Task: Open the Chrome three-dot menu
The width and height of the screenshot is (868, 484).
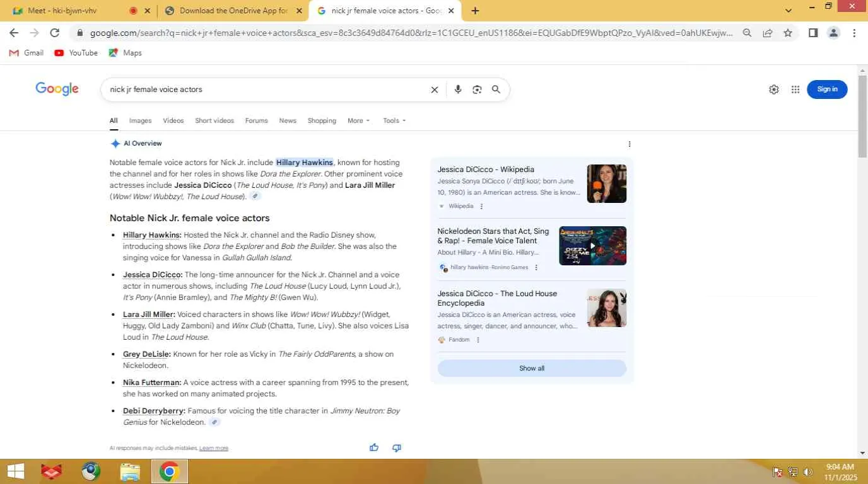Action: (x=854, y=33)
